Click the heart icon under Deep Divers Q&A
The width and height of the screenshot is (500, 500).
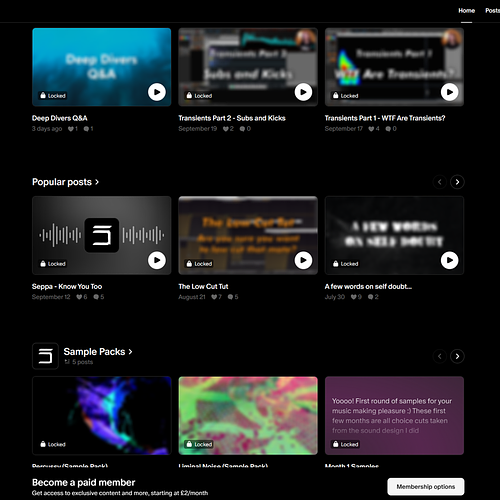tap(71, 129)
